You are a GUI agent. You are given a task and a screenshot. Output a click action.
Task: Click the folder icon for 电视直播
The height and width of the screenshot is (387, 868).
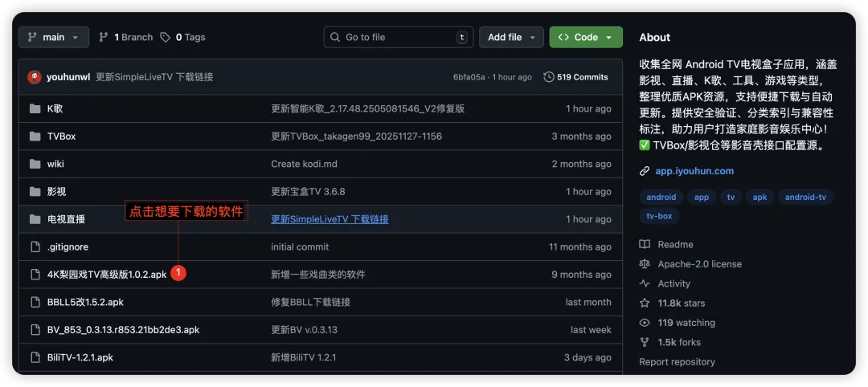(35, 219)
